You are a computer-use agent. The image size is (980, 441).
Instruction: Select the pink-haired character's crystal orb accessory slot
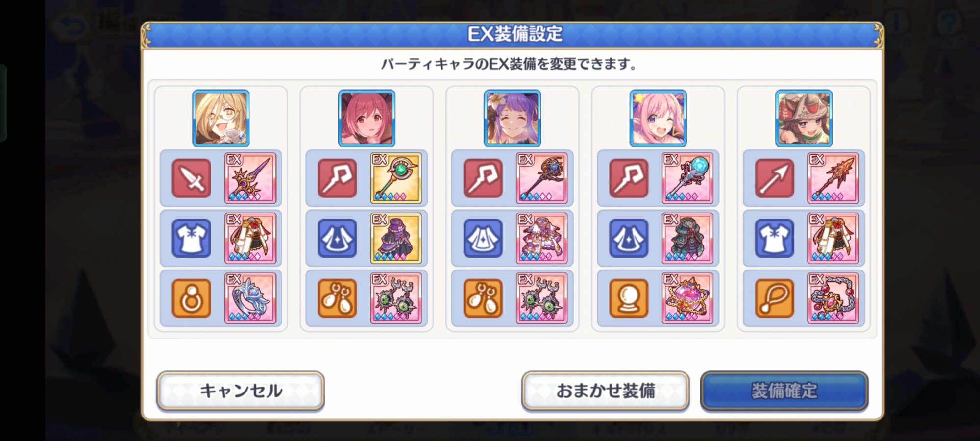(629, 298)
